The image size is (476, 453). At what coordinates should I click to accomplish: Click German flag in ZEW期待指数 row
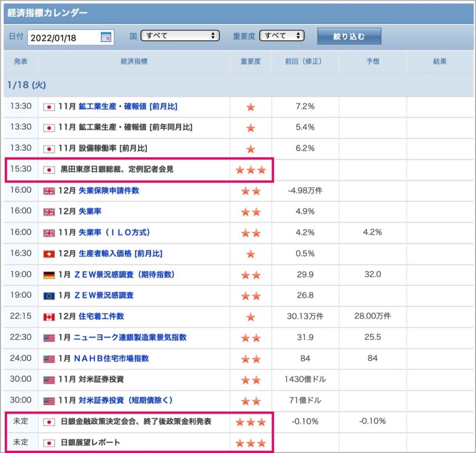(49, 275)
